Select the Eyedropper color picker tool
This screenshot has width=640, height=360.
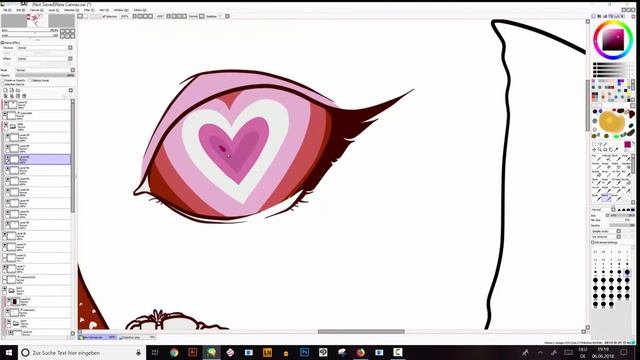(x=616, y=150)
